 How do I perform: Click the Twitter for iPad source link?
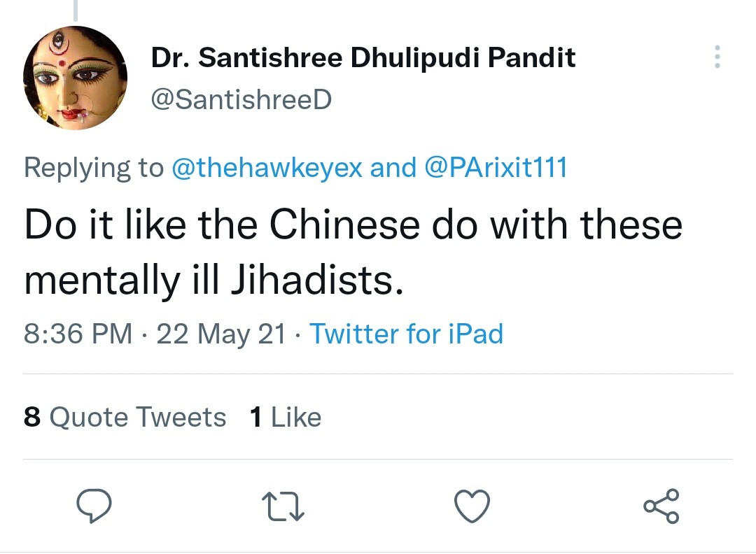click(406, 334)
